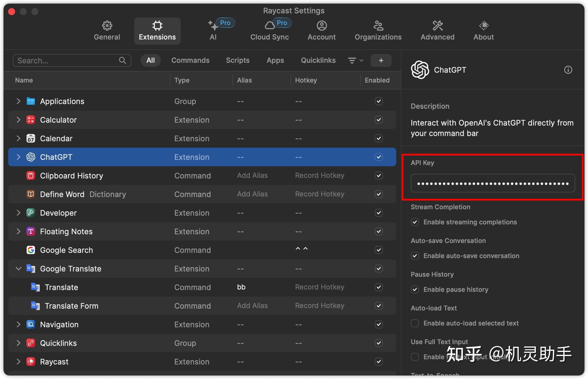Click the ChatGPT info icon in the detail panel
The height and width of the screenshot is (379, 588).
click(x=568, y=70)
